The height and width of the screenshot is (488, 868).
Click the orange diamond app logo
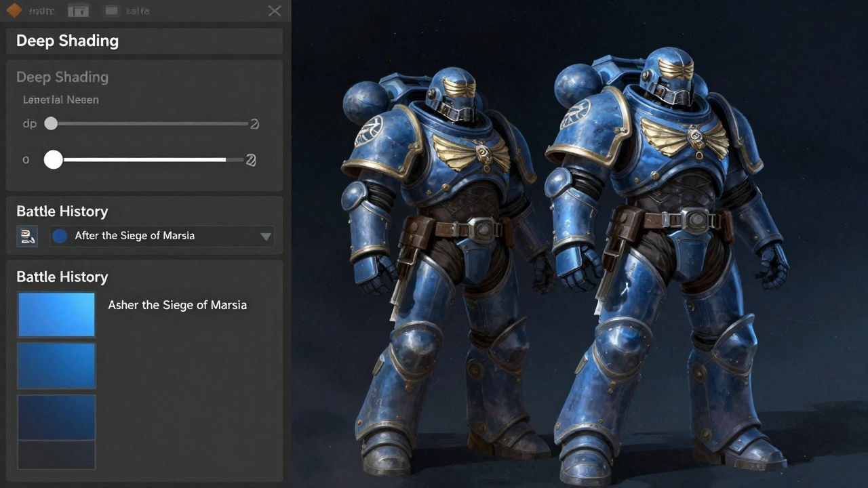14,11
